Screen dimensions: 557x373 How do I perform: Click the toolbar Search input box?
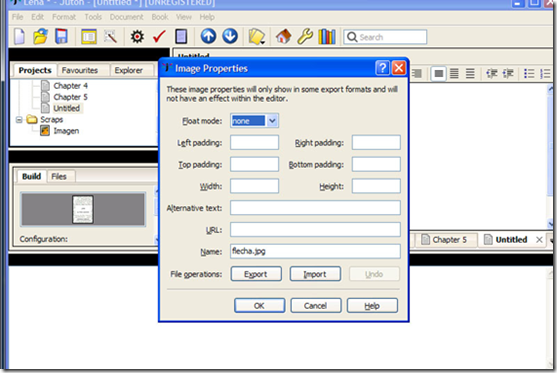pyautogui.click(x=385, y=37)
